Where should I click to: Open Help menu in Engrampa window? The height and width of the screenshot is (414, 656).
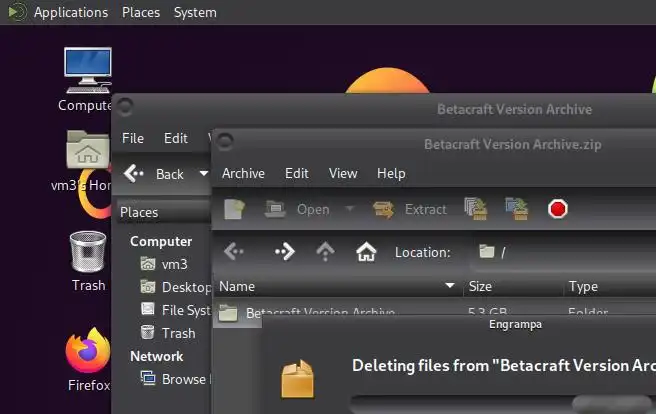tap(391, 174)
